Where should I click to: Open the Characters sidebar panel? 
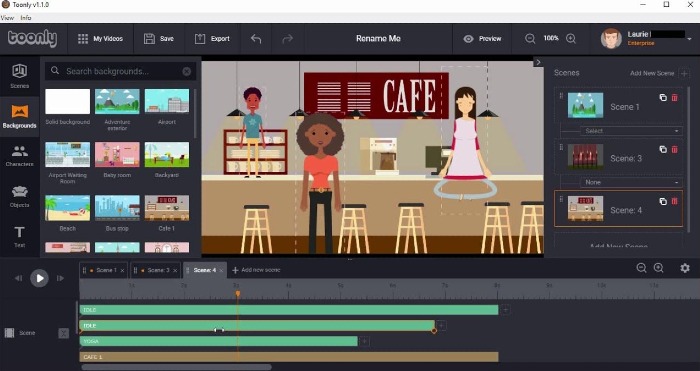pos(20,156)
